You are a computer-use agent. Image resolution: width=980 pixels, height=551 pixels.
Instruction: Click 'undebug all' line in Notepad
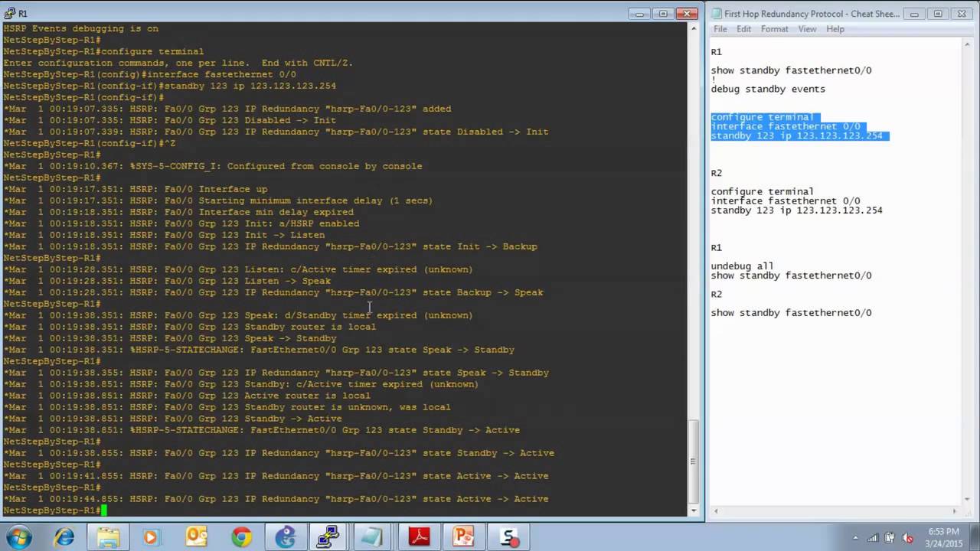tap(742, 266)
